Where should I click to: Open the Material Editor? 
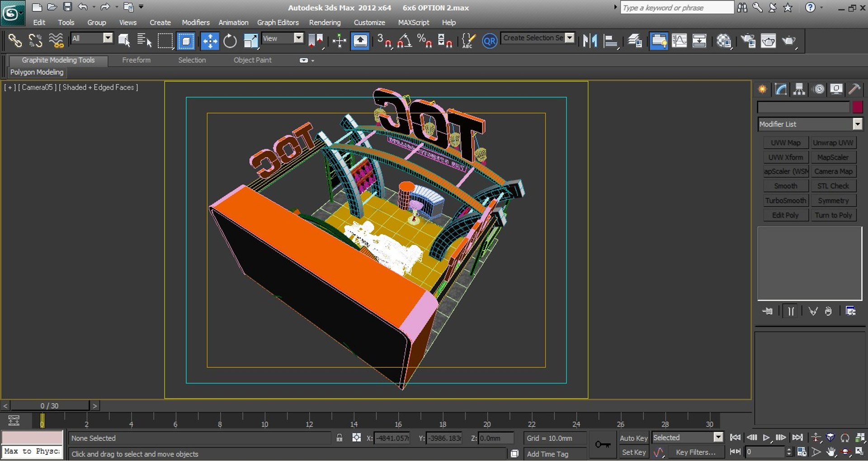pyautogui.click(x=724, y=41)
